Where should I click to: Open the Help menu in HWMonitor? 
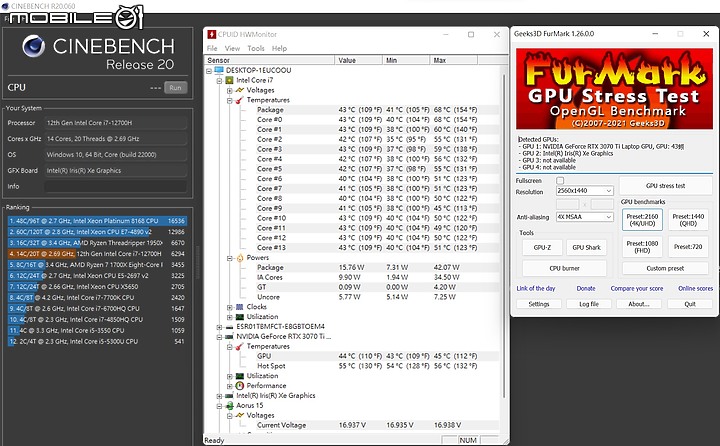point(279,48)
